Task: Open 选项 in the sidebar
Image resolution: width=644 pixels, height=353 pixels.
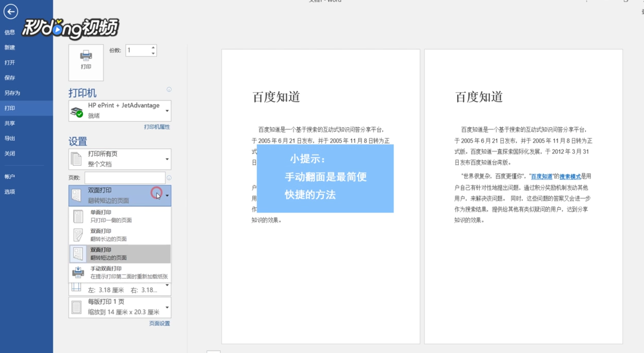Action: [10, 192]
